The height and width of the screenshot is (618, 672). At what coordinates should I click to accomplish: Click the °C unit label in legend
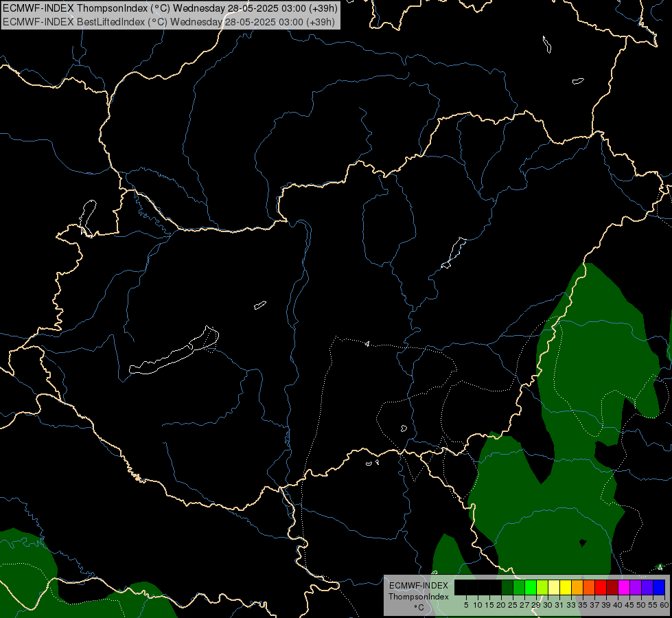point(419,608)
